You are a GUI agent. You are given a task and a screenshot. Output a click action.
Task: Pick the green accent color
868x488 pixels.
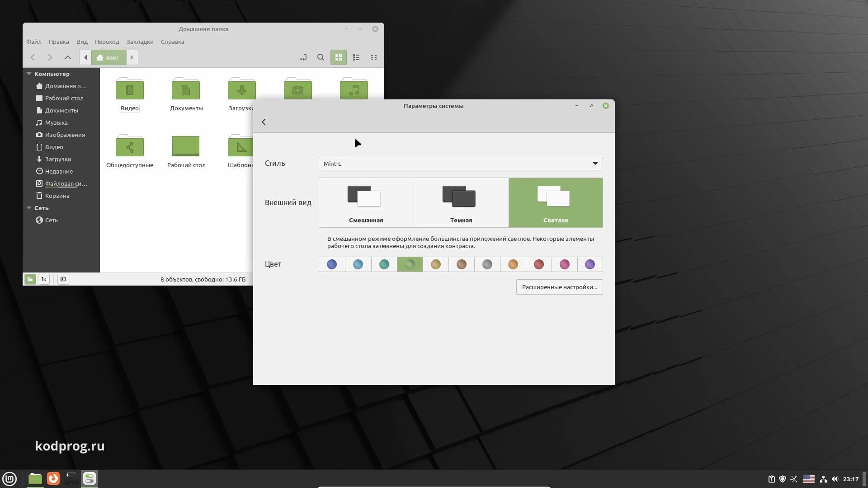click(410, 264)
